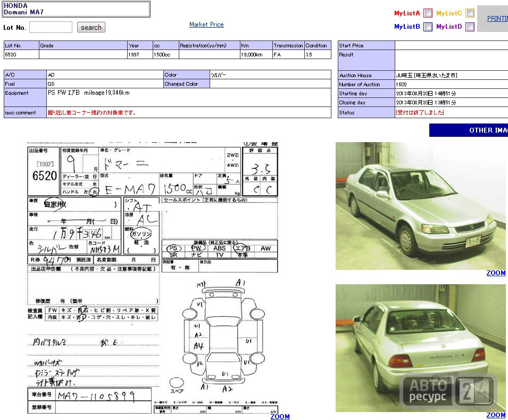Click the search button
508x420 pixels.
point(91,27)
